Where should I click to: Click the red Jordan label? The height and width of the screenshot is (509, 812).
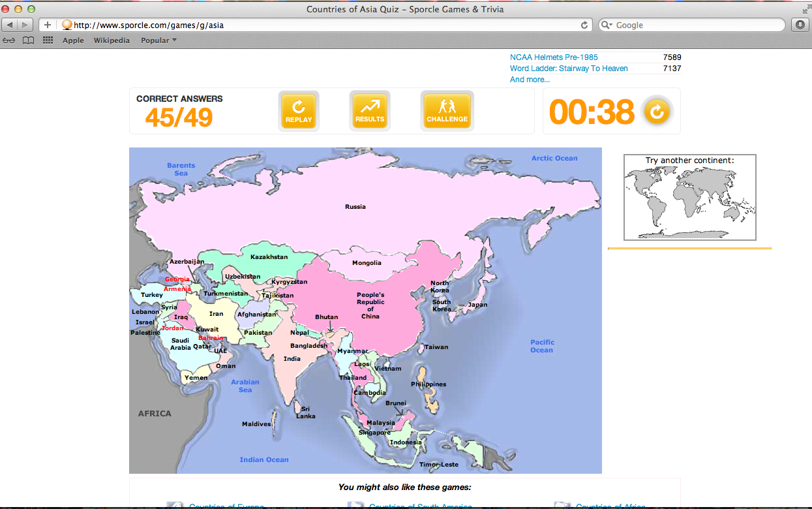[x=173, y=328]
